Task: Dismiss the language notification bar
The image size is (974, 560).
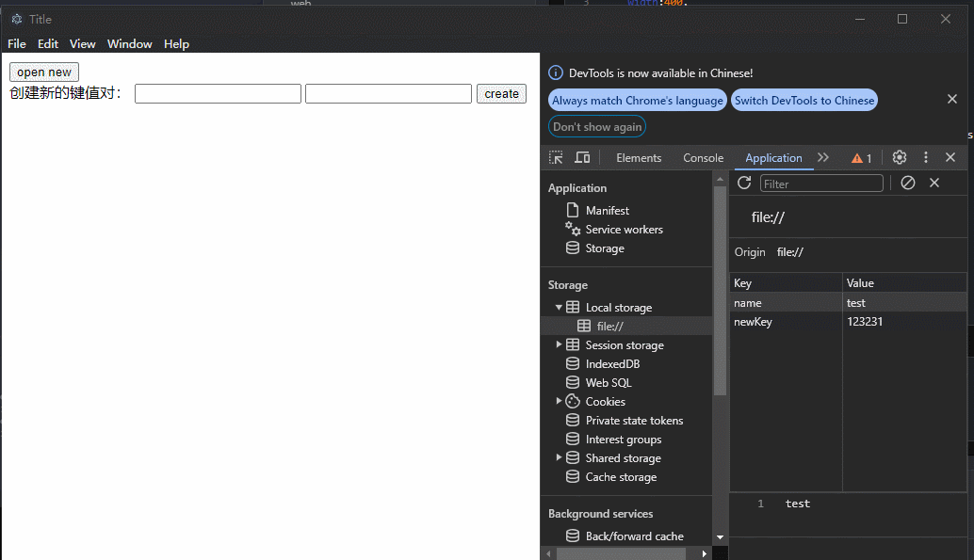Action: [951, 100]
